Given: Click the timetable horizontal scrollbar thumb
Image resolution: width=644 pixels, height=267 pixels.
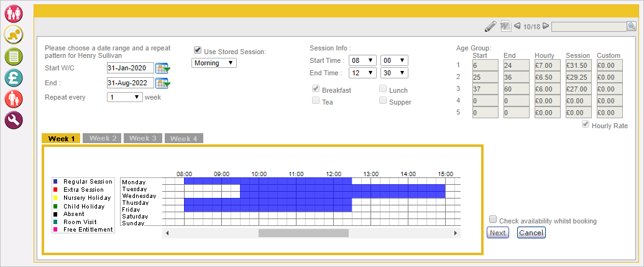Looking at the screenshot, I should click(x=303, y=233).
